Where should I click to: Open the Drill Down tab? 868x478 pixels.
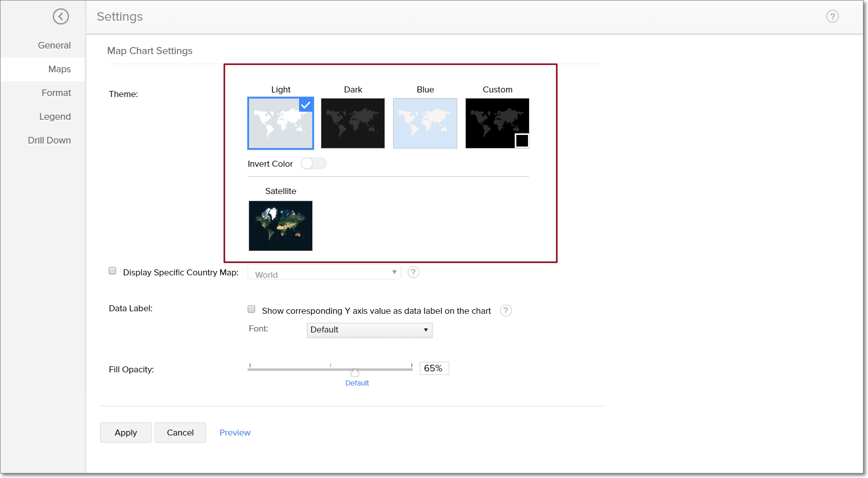point(49,140)
